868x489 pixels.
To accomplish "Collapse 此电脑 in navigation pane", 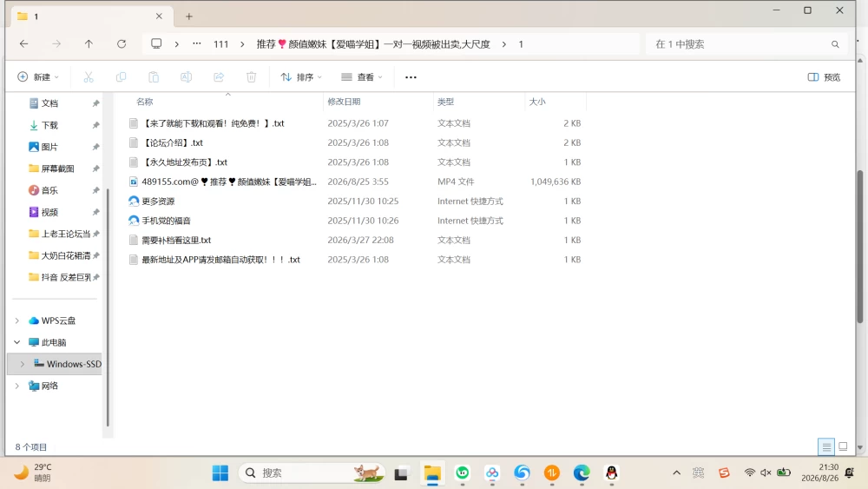I will click(x=17, y=342).
